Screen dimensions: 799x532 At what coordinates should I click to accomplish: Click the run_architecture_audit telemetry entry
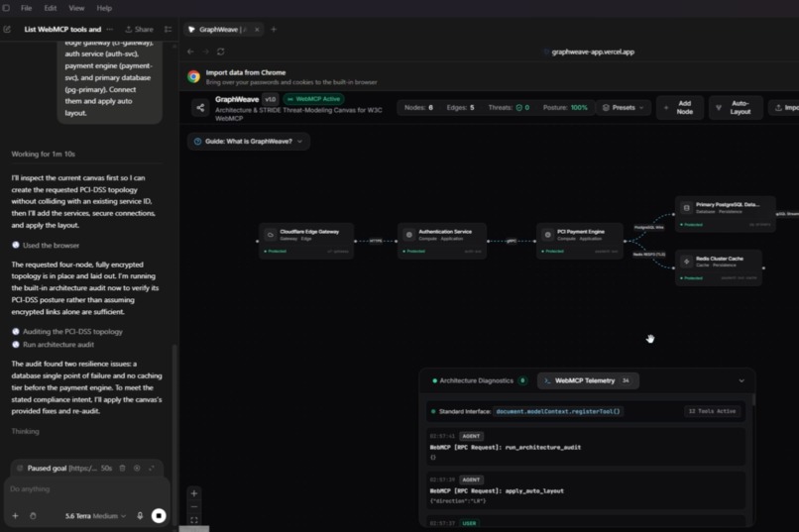[x=586, y=447]
